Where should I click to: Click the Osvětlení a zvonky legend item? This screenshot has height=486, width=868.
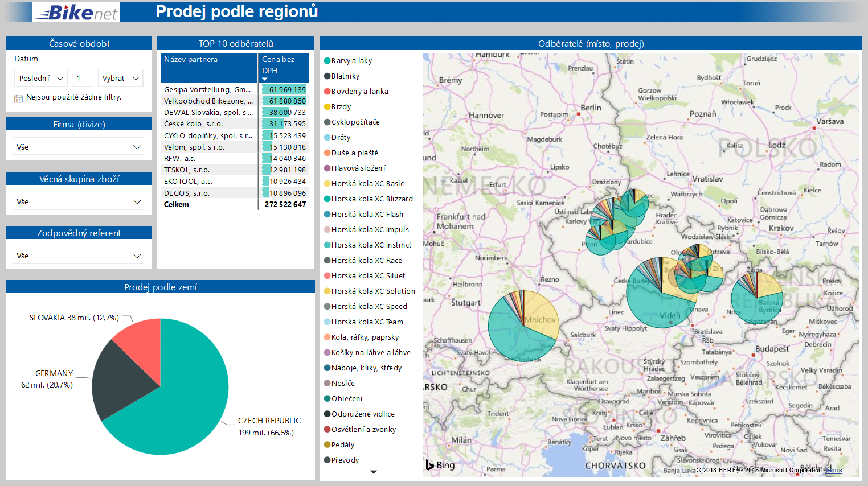click(363, 430)
